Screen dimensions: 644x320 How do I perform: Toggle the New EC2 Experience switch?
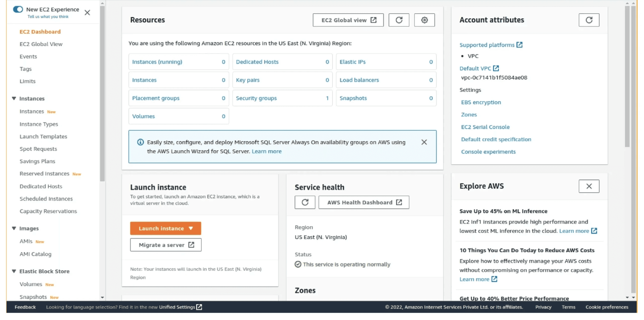(x=18, y=9)
